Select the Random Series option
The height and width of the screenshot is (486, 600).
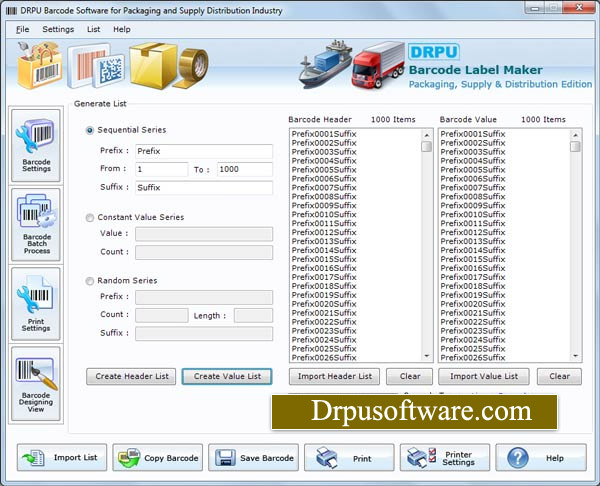click(90, 281)
